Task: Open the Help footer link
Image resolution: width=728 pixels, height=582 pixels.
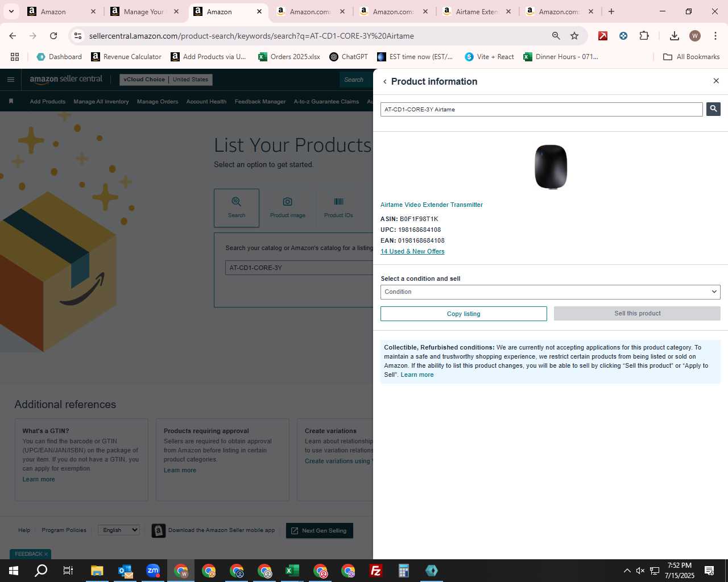Action: click(24, 530)
